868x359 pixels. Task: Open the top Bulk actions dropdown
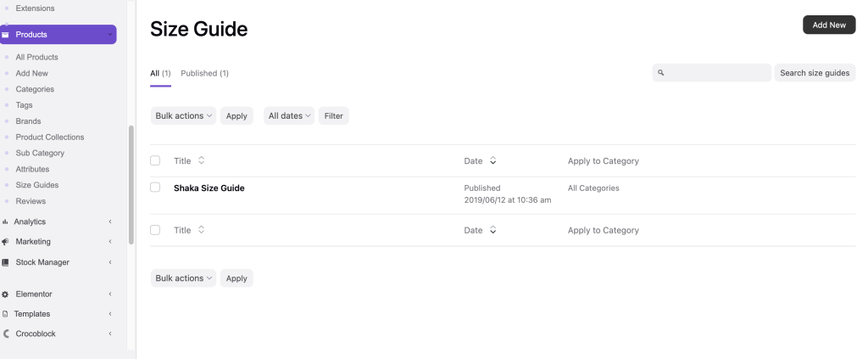pos(183,116)
